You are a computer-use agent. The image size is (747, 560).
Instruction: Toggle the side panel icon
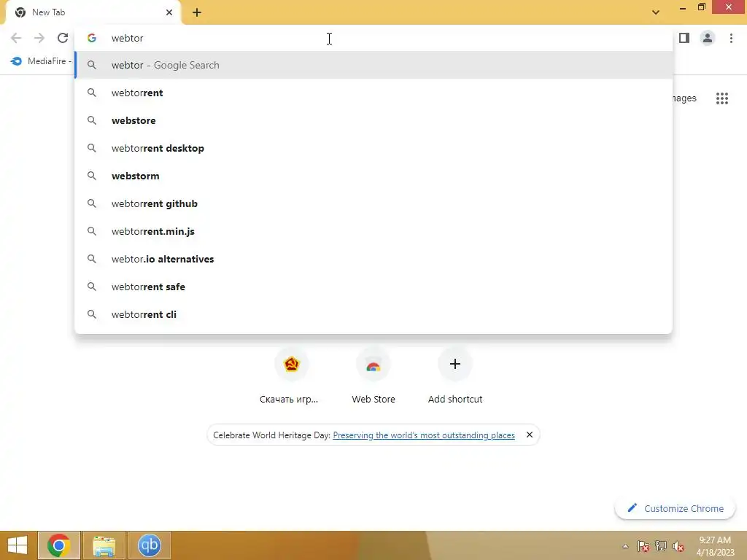pos(684,38)
